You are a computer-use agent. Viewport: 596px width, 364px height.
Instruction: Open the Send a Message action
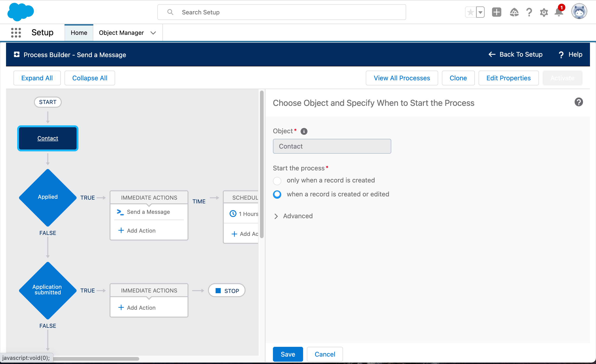click(x=148, y=212)
